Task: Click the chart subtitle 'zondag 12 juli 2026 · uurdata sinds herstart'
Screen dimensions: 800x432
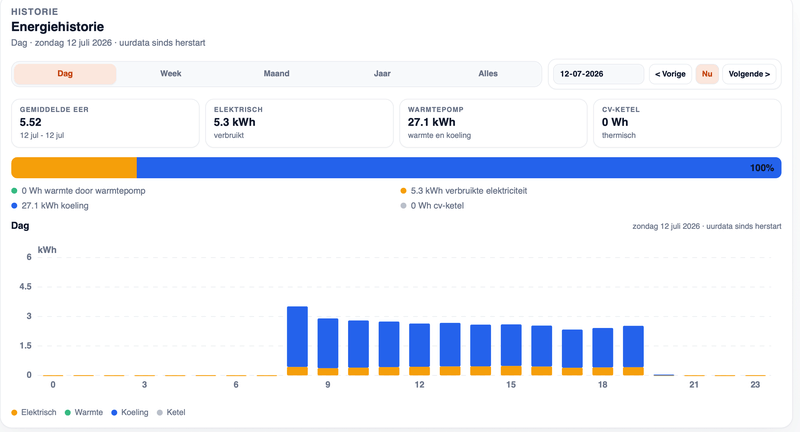Action: (x=707, y=226)
